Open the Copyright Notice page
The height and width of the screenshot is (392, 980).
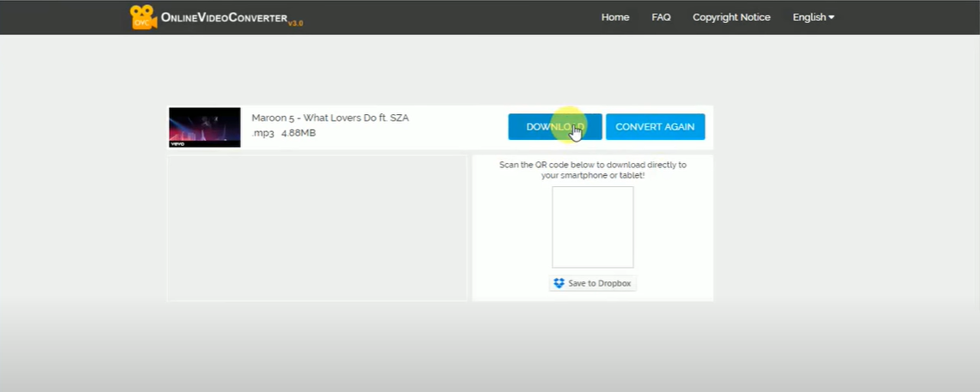pos(731,17)
